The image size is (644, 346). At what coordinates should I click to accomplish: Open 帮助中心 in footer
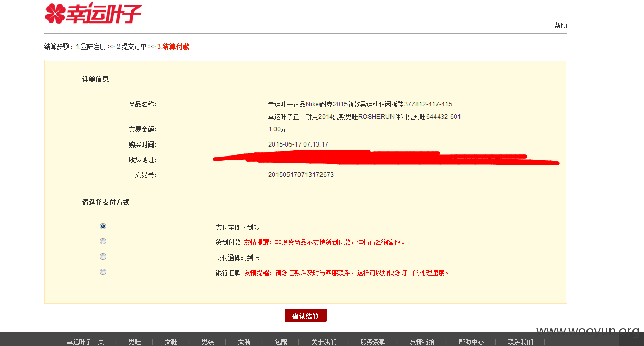(x=471, y=342)
